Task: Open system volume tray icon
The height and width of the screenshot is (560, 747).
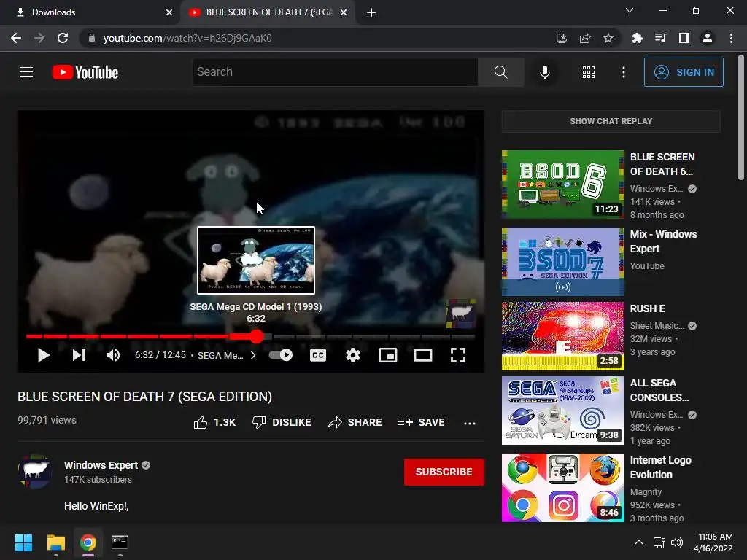Action: point(676,542)
